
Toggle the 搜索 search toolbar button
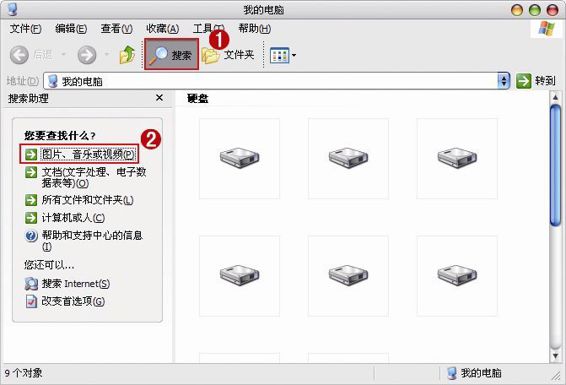[x=171, y=54]
